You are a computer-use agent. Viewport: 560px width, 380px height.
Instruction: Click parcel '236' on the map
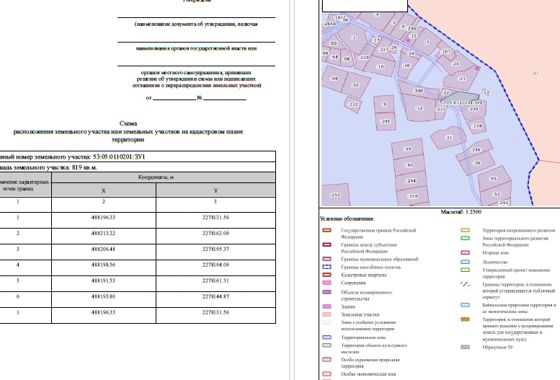pyautogui.click(x=476, y=150)
